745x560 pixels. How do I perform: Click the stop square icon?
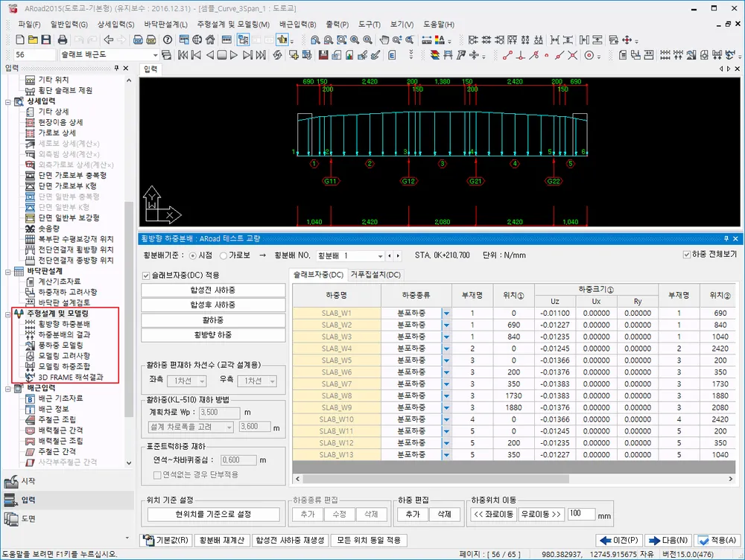click(x=222, y=55)
